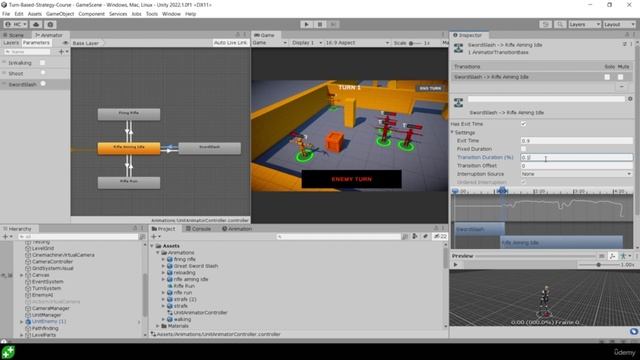Click the Hierarchy search filter icon
Viewport: 640px width, 360px height.
tap(142, 237)
